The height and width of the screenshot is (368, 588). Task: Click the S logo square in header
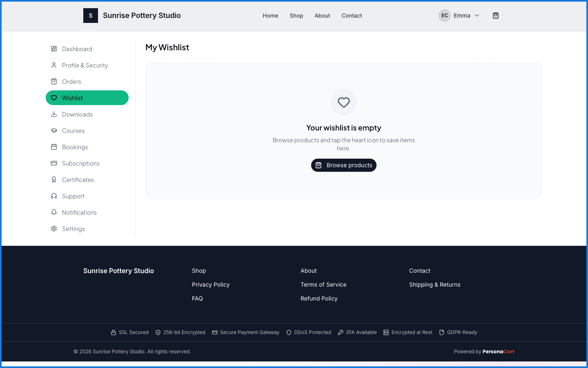pos(91,16)
